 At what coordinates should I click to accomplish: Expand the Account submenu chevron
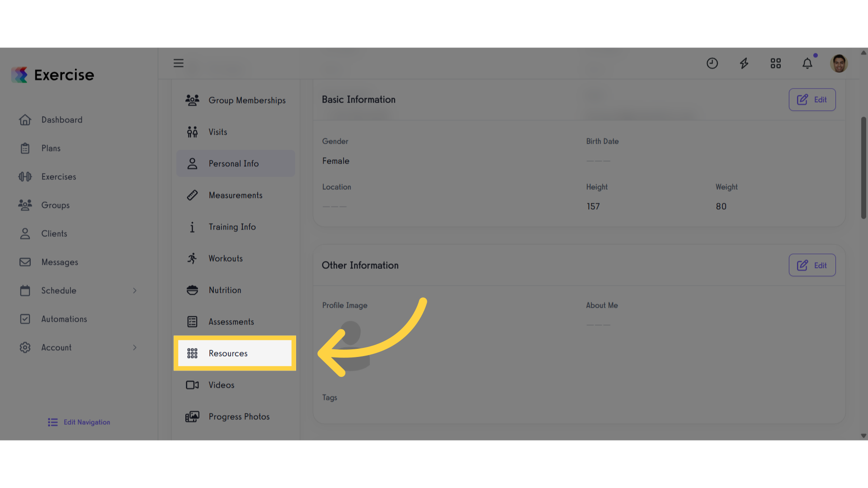(x=135, y=347)
